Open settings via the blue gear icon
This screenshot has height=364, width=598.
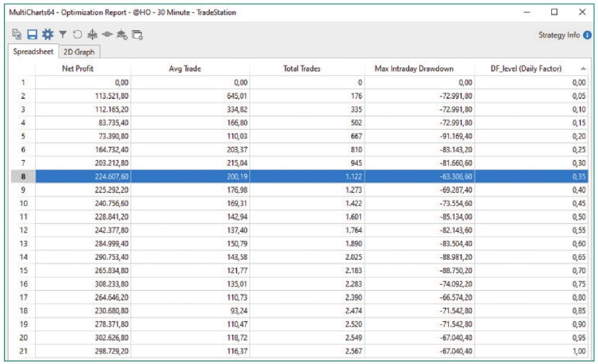48,34
